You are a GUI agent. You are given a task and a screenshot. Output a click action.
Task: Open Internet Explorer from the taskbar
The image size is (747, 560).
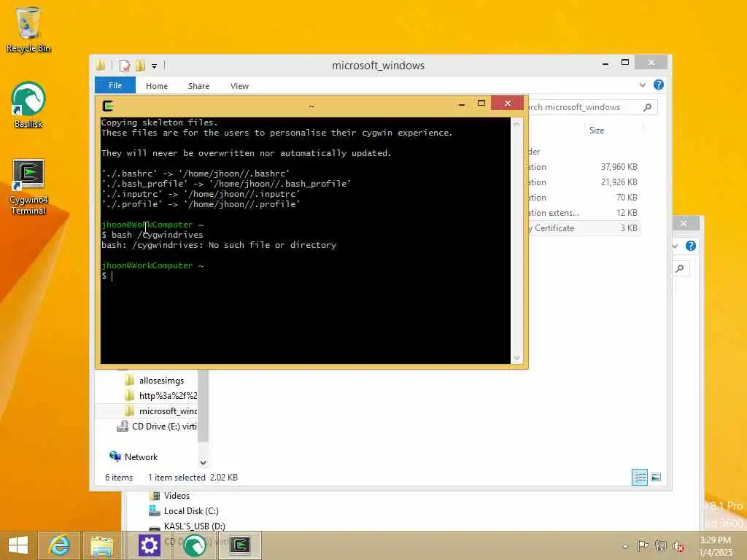coord(60,545)
